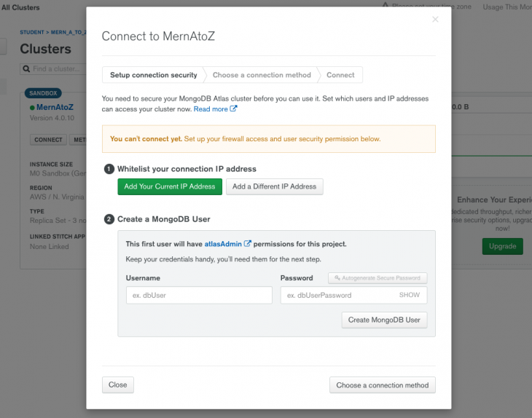Go to Choose a connection method step tab
Viewport: 532px width, 418px height.
pyautogui.click(x=262, y=75)
